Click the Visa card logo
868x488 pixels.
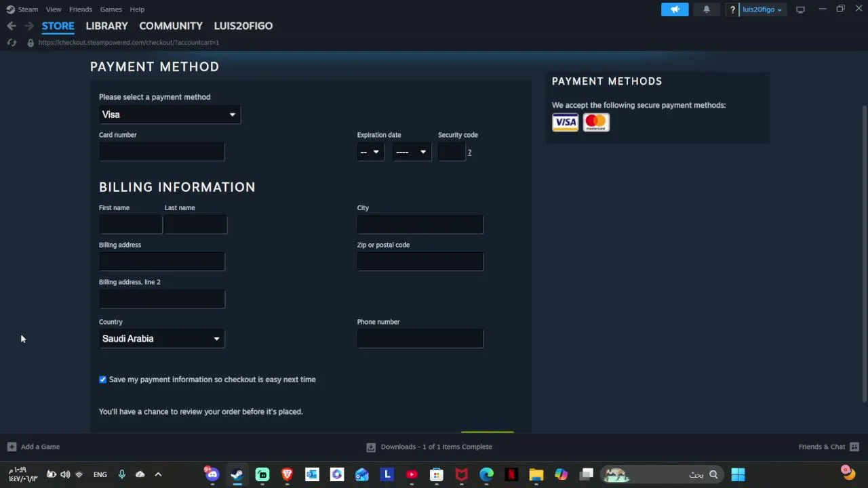point(565,123)
